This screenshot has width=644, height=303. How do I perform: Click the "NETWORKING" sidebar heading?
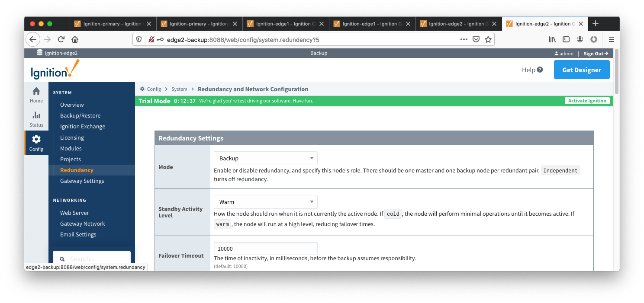pos(70,200)
